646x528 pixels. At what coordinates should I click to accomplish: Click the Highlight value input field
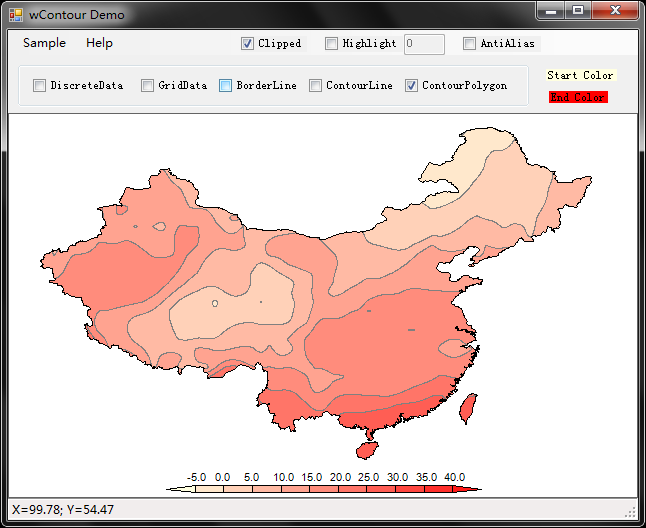coord(424,44)
